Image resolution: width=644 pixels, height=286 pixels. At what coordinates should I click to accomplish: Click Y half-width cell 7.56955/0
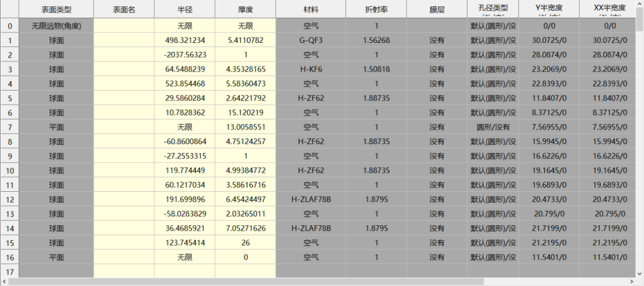[x=549, y=127]
